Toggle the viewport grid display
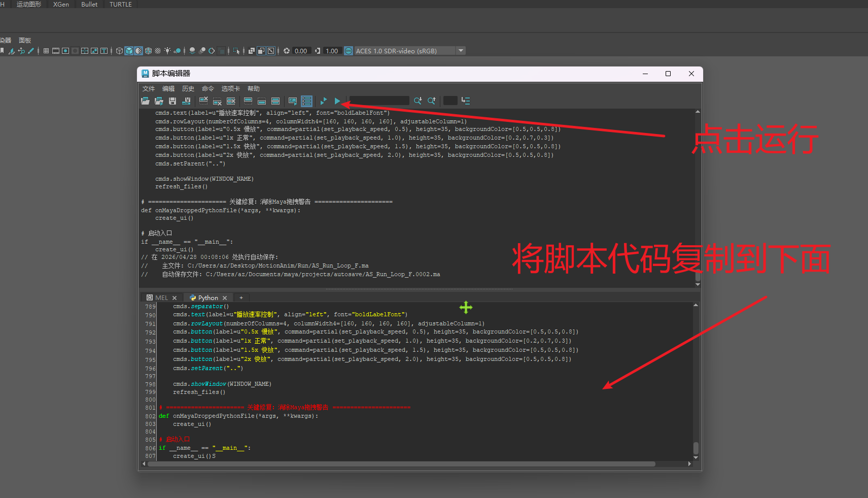The height and width of the screenshot is (498, 868). click(x=45, y=50)
